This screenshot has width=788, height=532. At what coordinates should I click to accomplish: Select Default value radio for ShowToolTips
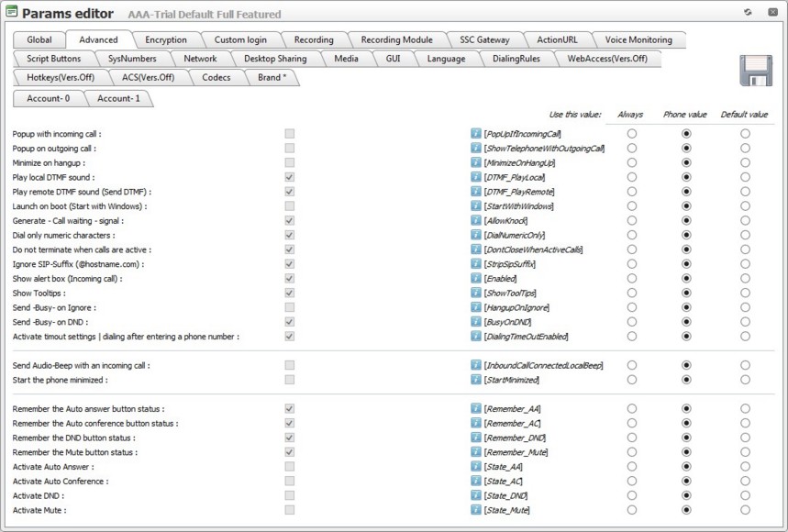pos(745,293)
